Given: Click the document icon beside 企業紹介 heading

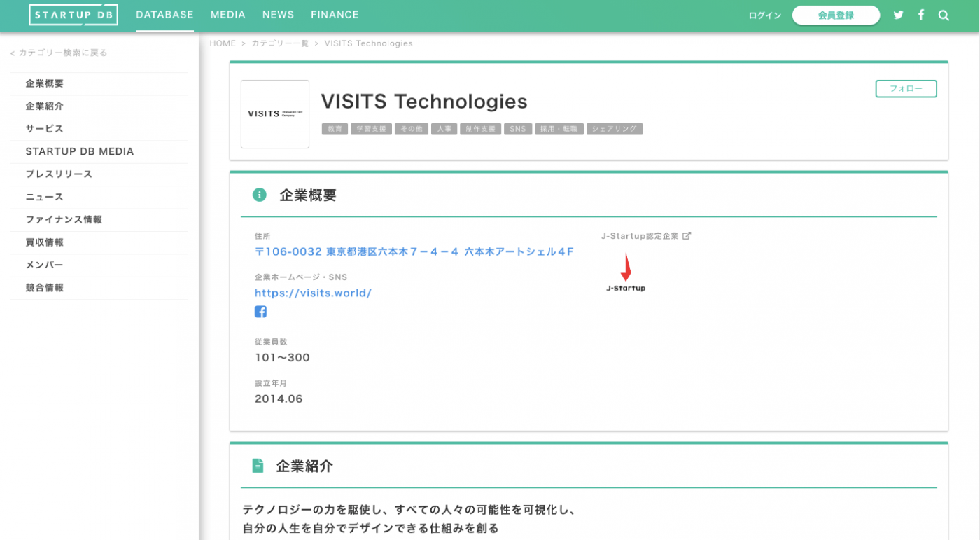Looking at the screenshot, I should coord(258,466).
